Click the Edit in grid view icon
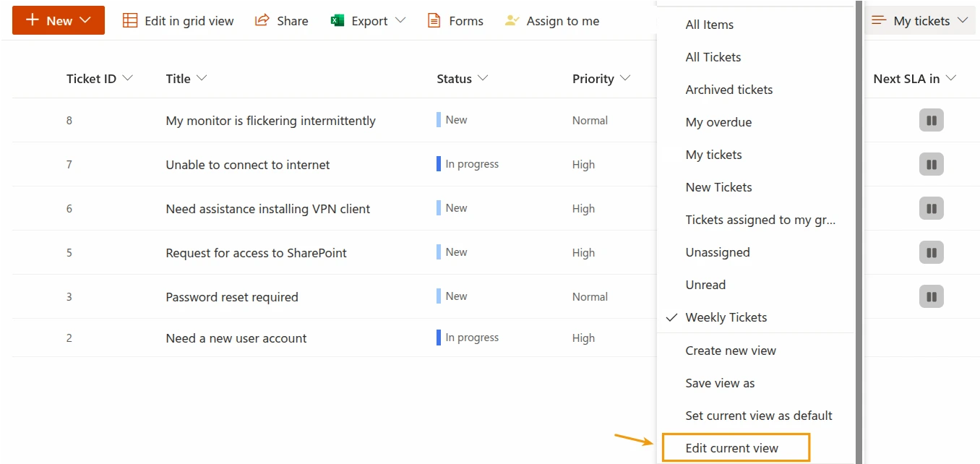Image resolution: width=980 pixels, height=464 pixels. [x=130, y=21]
